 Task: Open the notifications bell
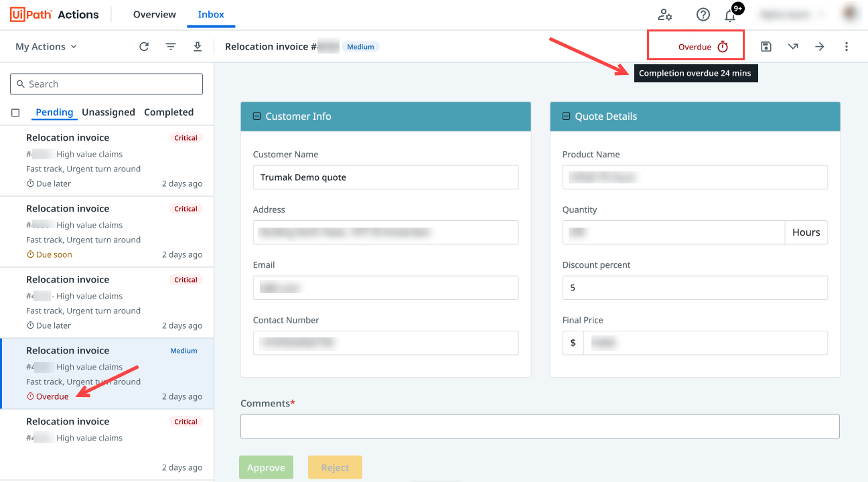(730, 15)
